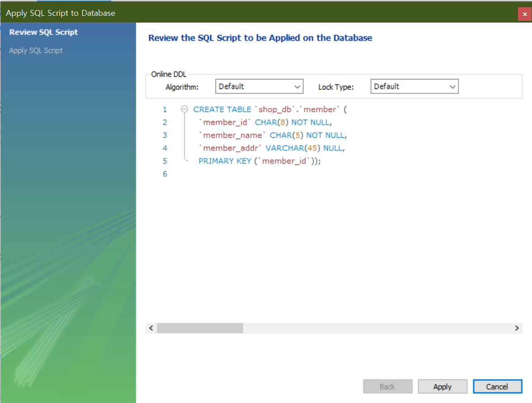Click the Lock Type label

point(336,87)
